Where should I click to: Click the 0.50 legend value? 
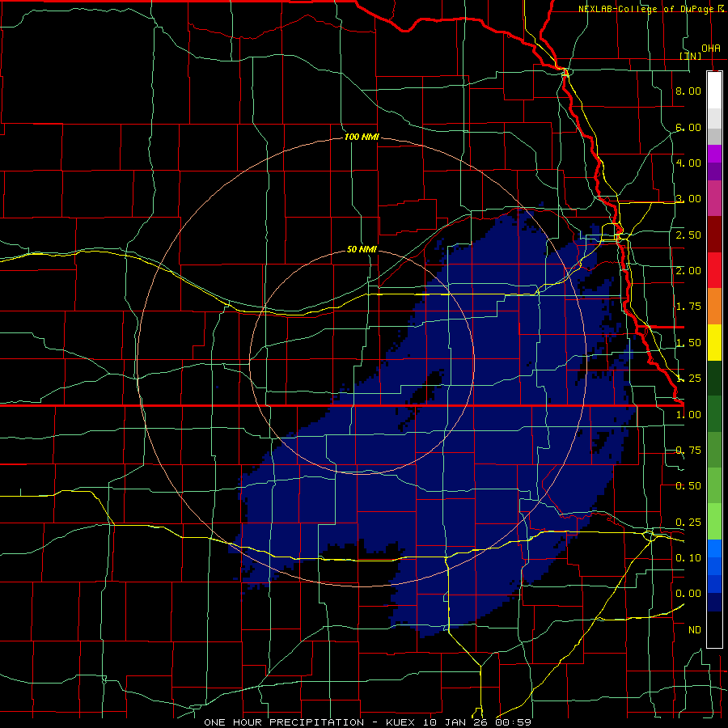(x=688, y=486)
